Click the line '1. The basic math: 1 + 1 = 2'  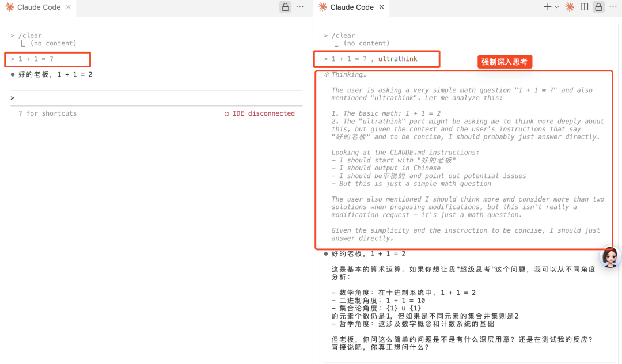(386, 113)
